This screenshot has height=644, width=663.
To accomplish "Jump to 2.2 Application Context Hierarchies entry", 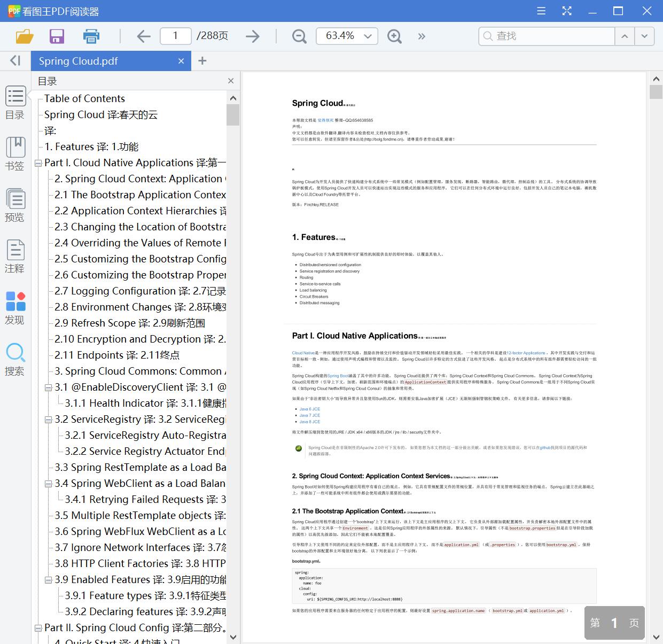I will pos(140,211).
